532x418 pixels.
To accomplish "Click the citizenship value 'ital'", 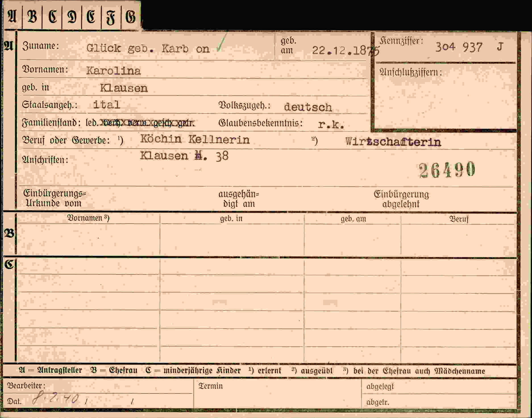I will point(106,105).
